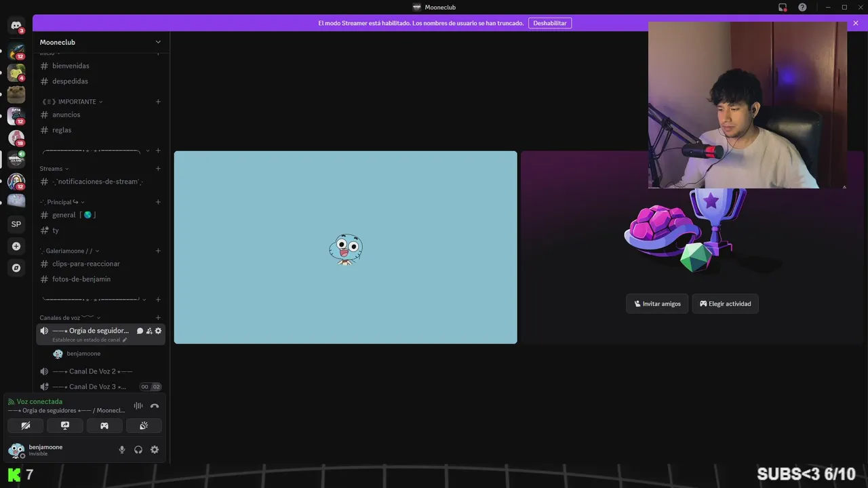The height and width of the screenshot is (488, 868).
Task: Click Invitar amigos button
Action: [657, 304]
